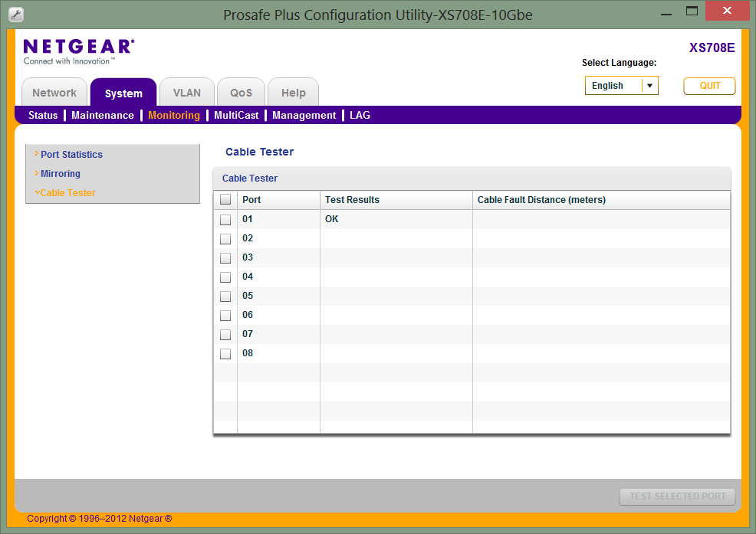Open the Help tab
The width and height of the screenshot is (756, 534).
point(293,93)
